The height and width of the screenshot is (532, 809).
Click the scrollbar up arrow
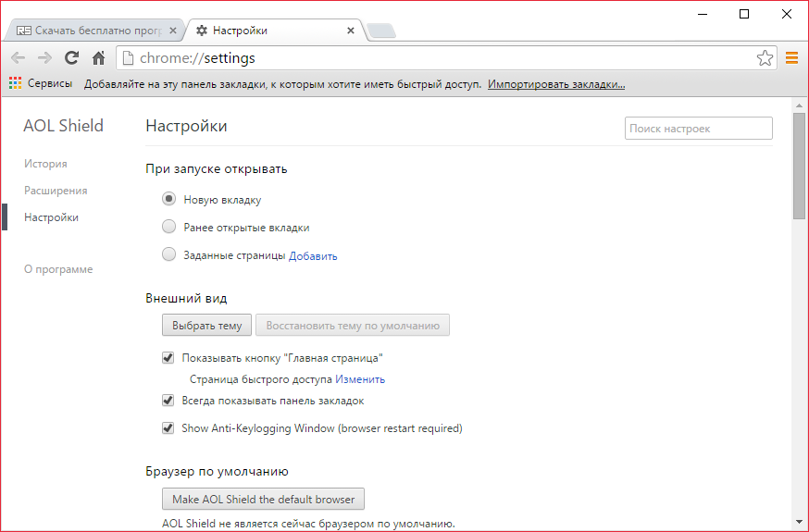pos(799,105)
